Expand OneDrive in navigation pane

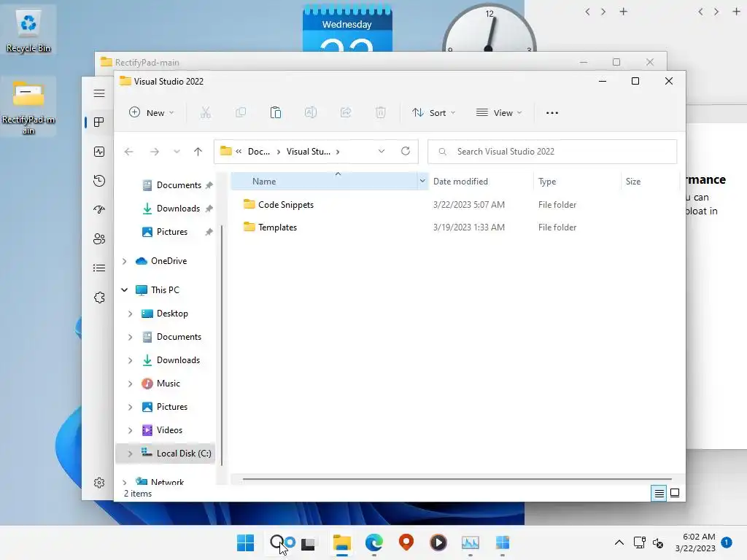[x=124, y=261]
